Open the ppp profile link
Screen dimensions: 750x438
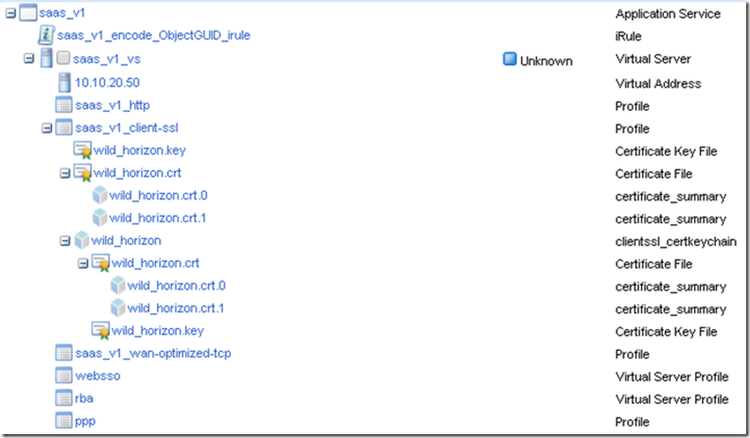coord(85,422)
